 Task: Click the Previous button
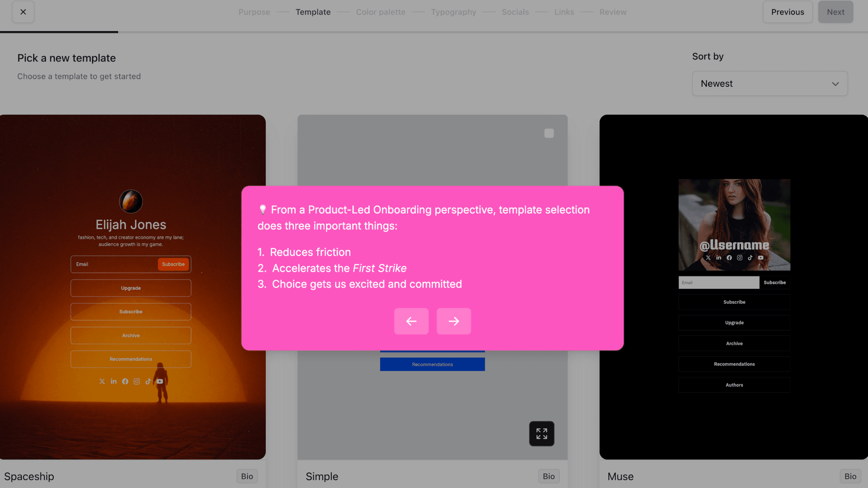pyautogui.click(x=787, y=12)
